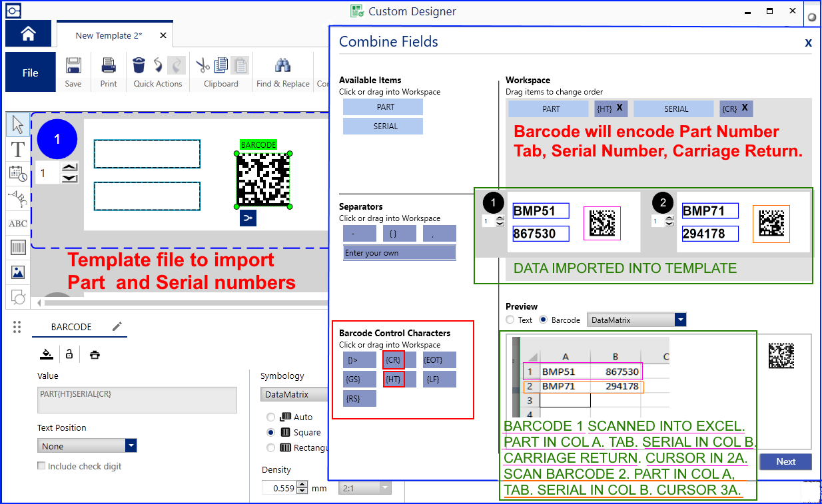Open the File menu
822x504 pixels.
(30, 73)
